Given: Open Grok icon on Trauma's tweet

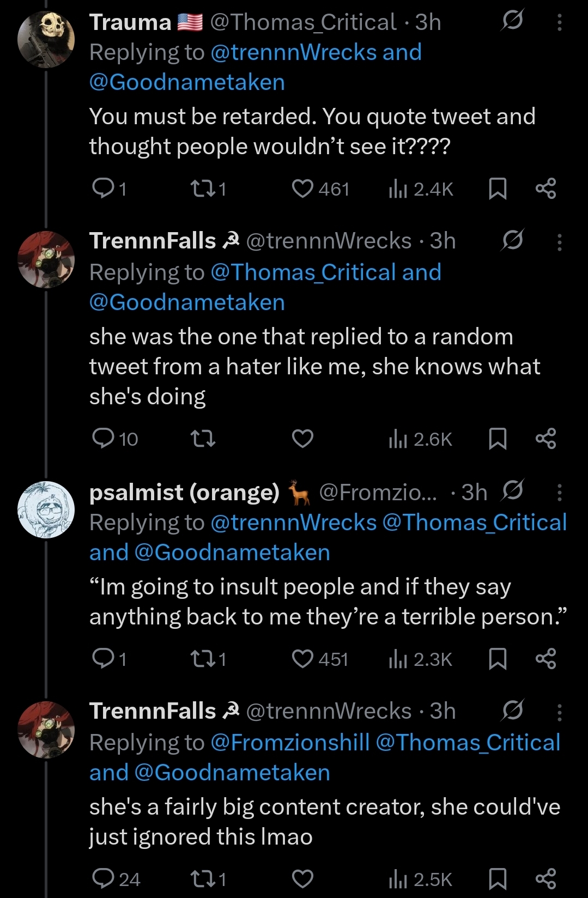Looking at the screenshot, I should point(512,21).
